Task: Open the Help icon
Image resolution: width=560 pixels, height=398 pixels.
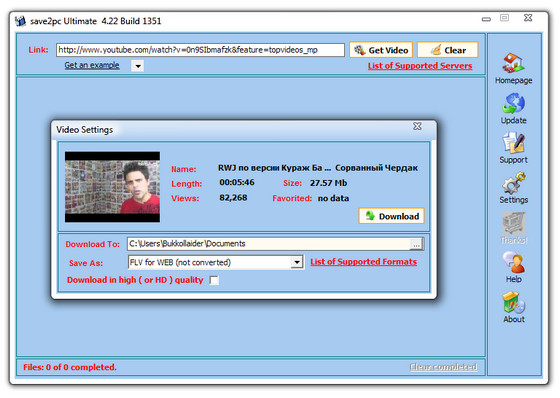Action: (x=513, y=263)
